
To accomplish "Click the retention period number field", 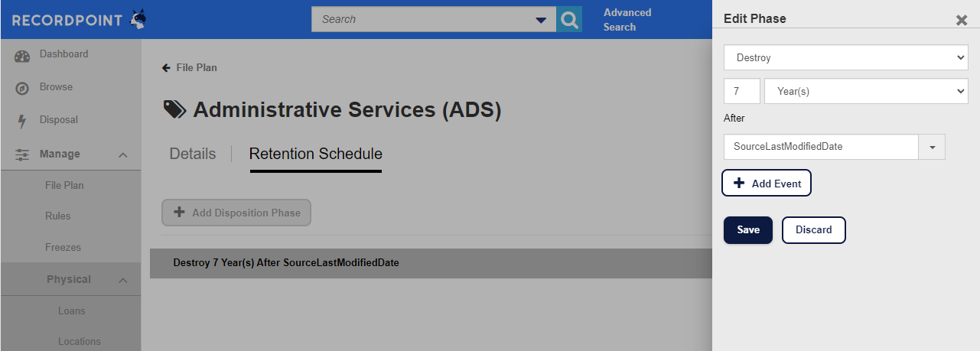I will (742, 91).
